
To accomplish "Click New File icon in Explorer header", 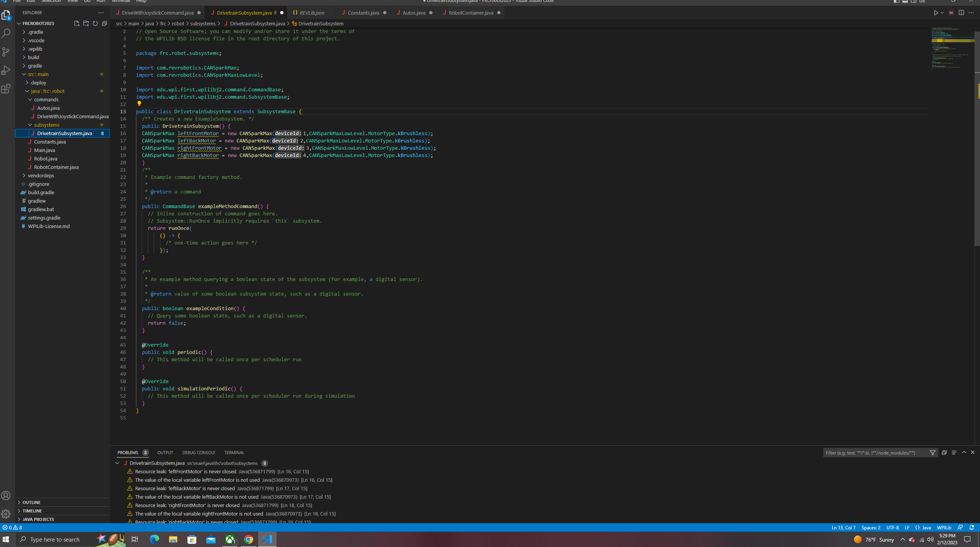I will 76,23.
